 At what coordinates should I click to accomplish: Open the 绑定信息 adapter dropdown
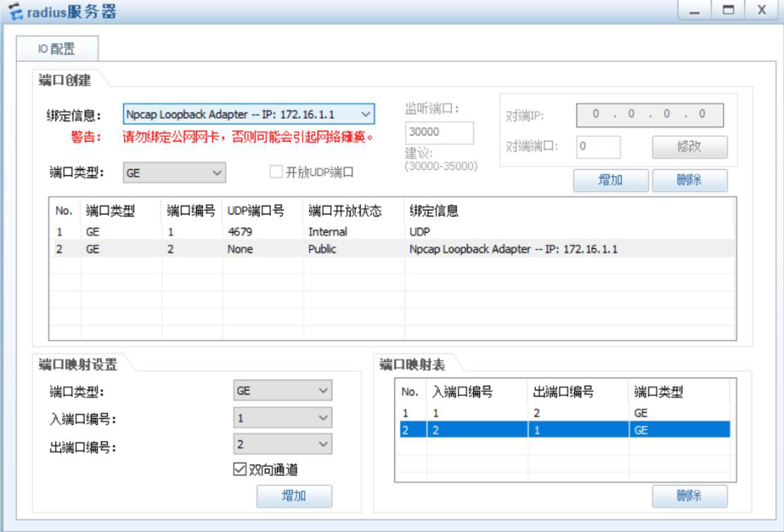point(249,114)
